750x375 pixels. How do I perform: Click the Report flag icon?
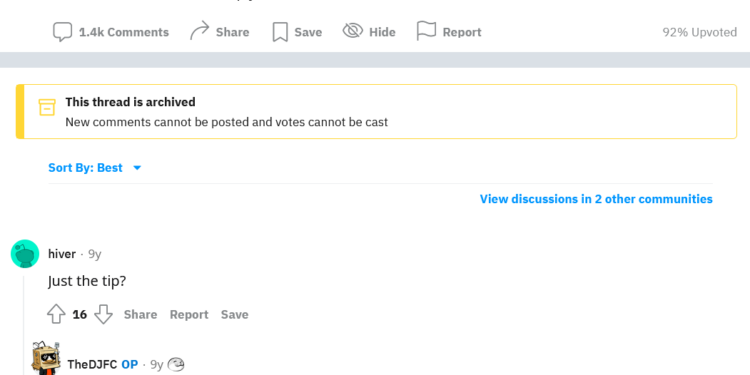426,31
